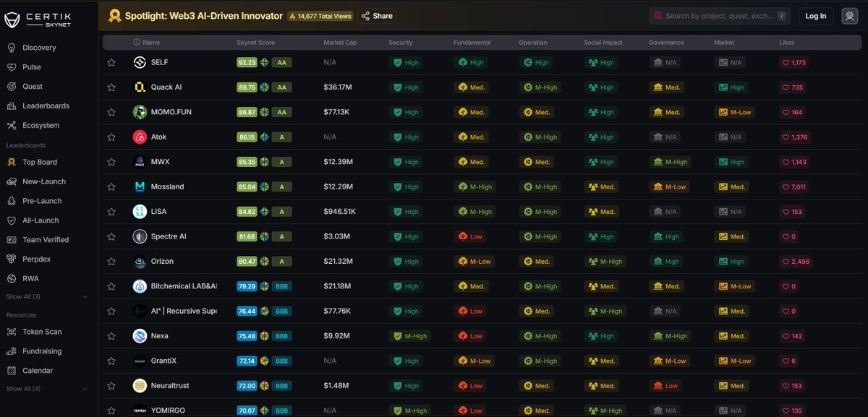868x417 pixels.
Task: Click the 92.23 Skynet score badge
Action: (x=247, y=63)
